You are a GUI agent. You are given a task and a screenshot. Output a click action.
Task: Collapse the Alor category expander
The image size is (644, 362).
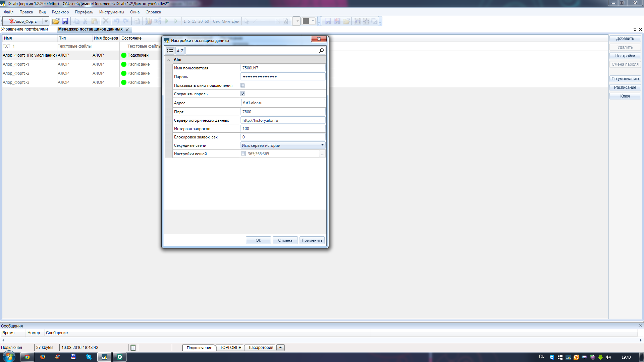click(169, 60)
